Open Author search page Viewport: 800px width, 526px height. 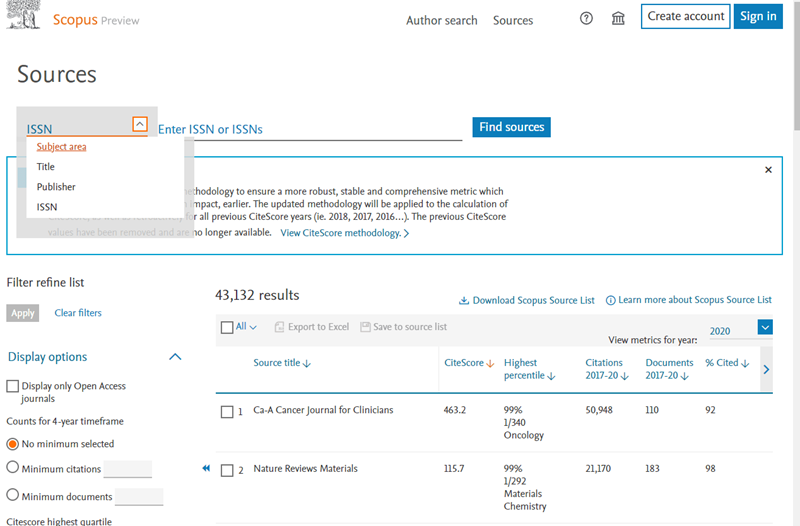(441, 20)
